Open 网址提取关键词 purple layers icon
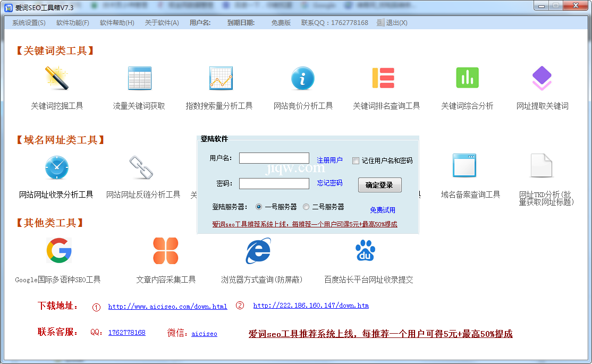The width and height of the screenshot is (592, 364). (x=542, y=78)
